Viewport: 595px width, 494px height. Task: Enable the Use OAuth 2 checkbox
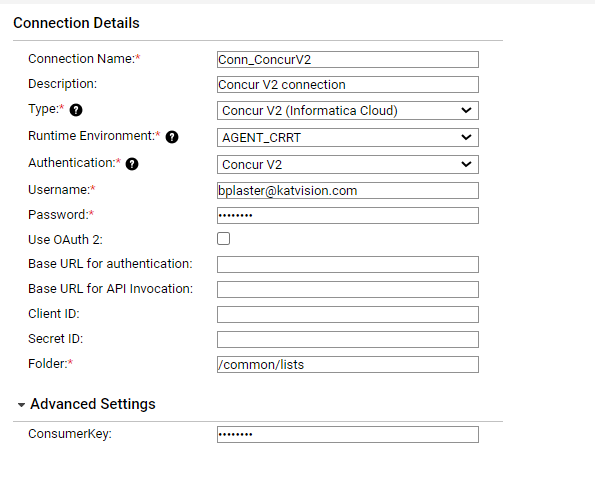(224, 239)
